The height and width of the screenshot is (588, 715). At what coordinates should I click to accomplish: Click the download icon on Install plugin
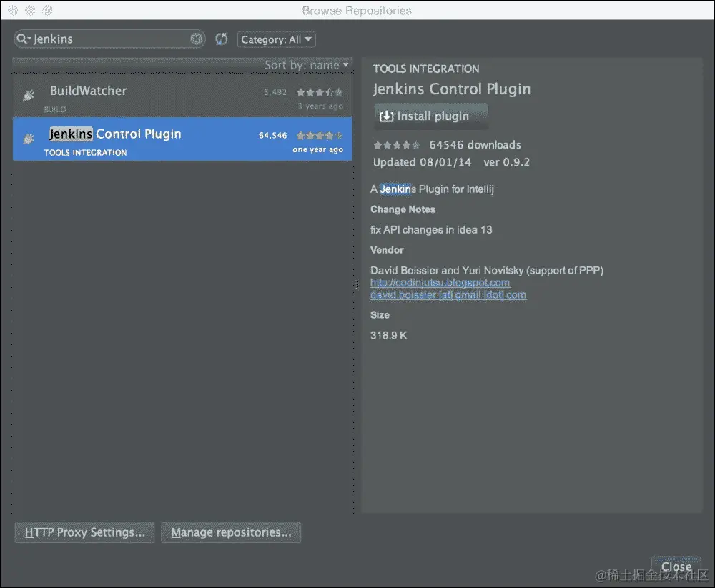point(386,116)
